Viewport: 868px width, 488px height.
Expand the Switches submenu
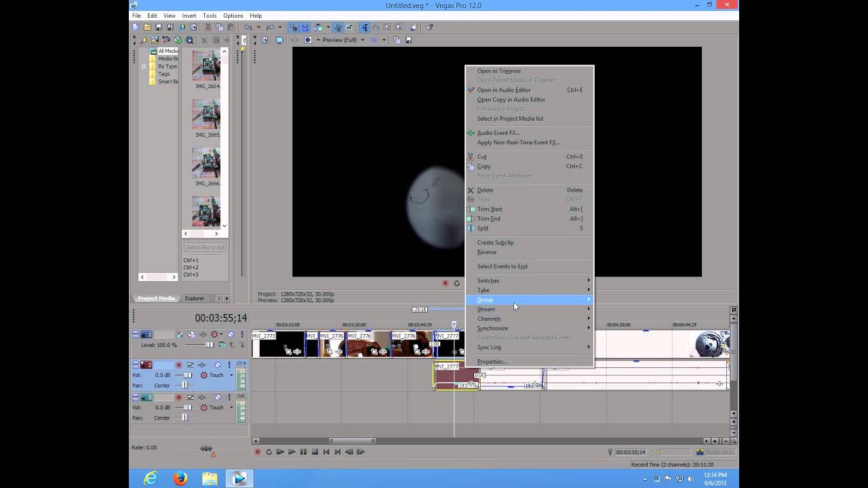pyautogui.click(x=529, y=281)
